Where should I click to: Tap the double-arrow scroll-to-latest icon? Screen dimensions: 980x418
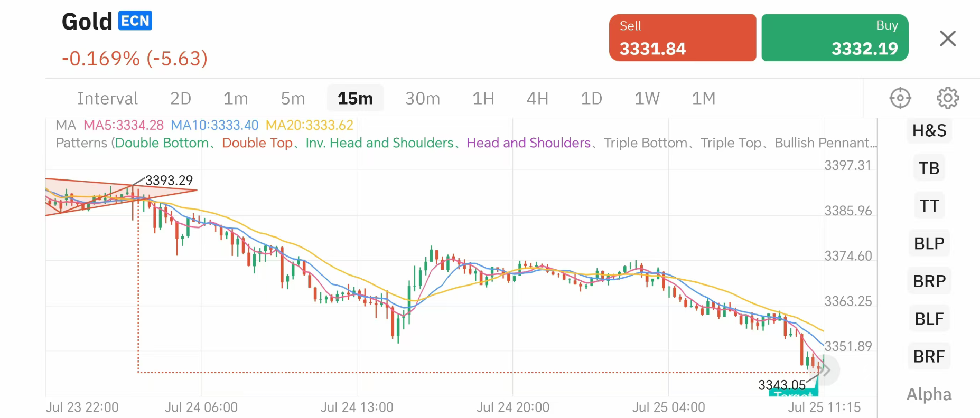click(x=825, y=370)
